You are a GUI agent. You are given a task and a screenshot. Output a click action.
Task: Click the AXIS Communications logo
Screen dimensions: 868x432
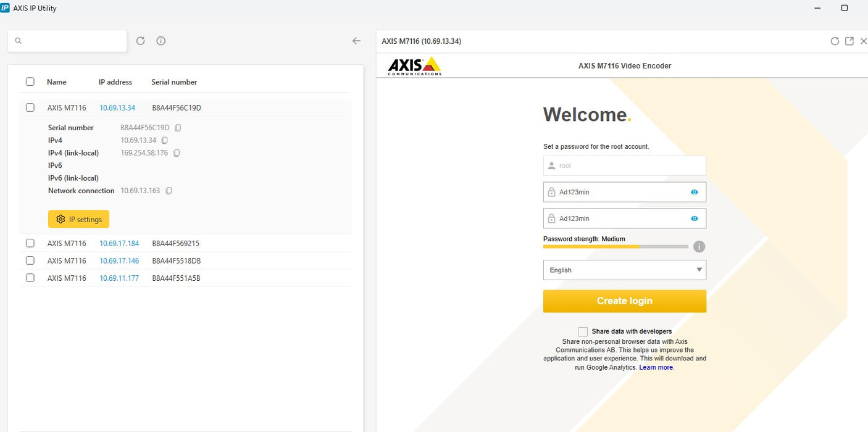[414, 65]
